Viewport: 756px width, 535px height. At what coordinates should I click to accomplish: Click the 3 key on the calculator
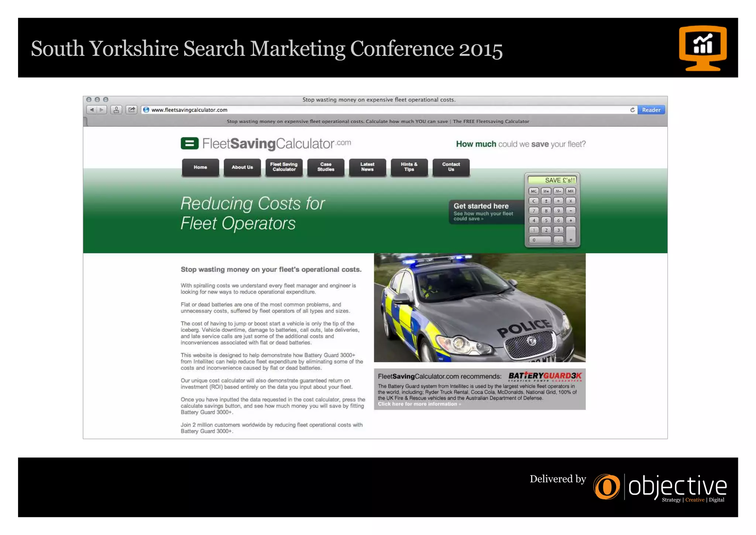click(x=558, y=230)
